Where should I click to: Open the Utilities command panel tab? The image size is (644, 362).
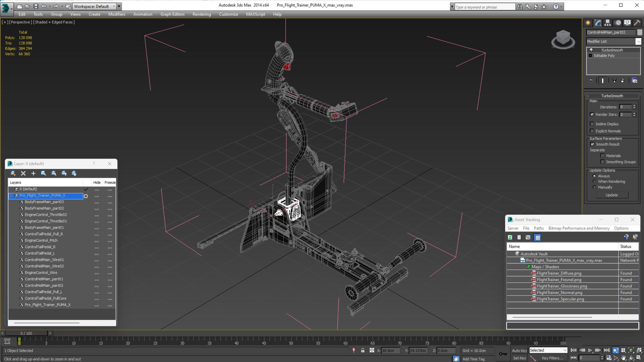coord(637,23)
